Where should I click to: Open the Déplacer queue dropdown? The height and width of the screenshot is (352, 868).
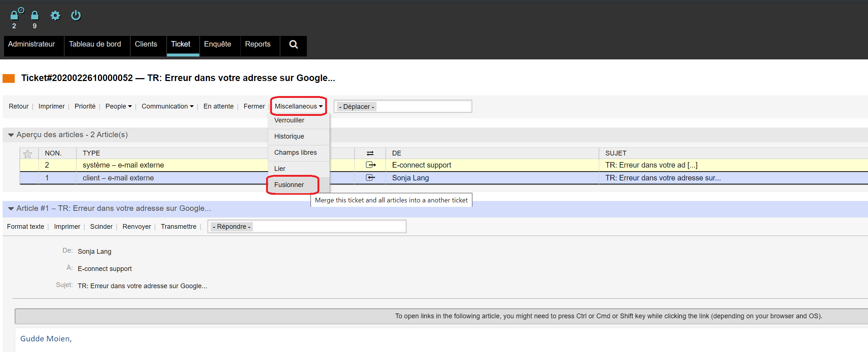[x=403, y=107]
